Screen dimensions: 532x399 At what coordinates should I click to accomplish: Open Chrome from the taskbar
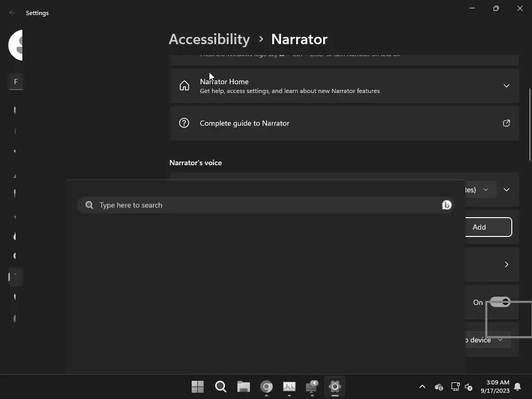click(267, 387)
